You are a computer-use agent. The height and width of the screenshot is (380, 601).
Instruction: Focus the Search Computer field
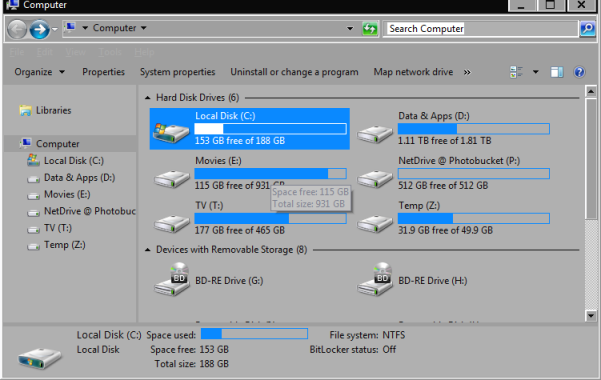[481, 29]
